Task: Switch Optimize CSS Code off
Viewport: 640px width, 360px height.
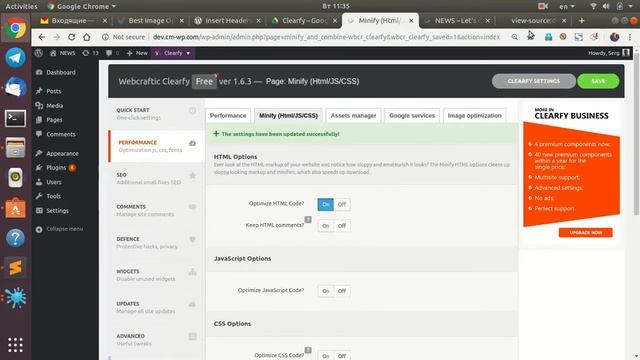Action: point(342,356)
